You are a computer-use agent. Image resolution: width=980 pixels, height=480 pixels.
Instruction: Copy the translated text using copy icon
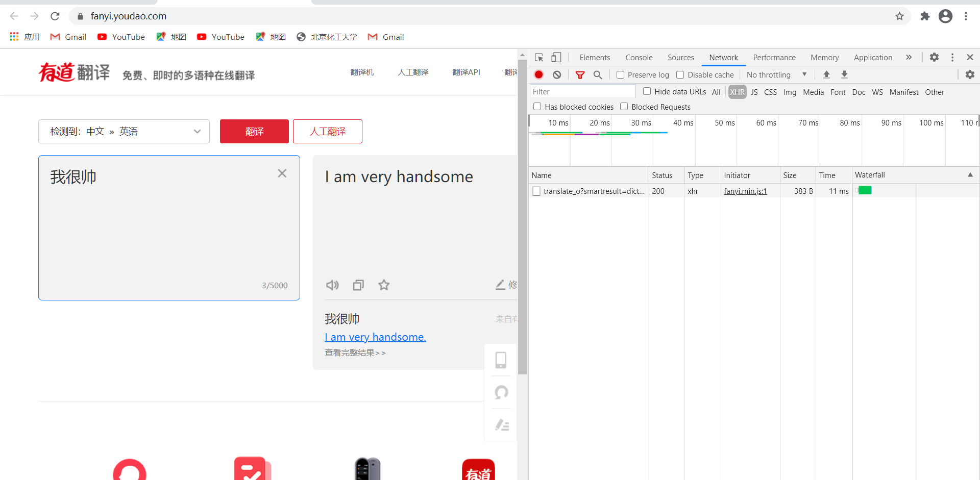point(358,285)
